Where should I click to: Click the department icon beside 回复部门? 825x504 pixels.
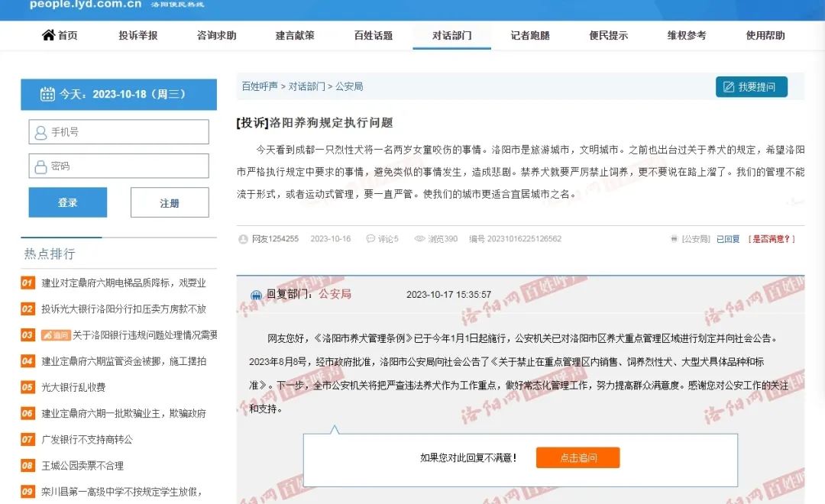(256, 295)
